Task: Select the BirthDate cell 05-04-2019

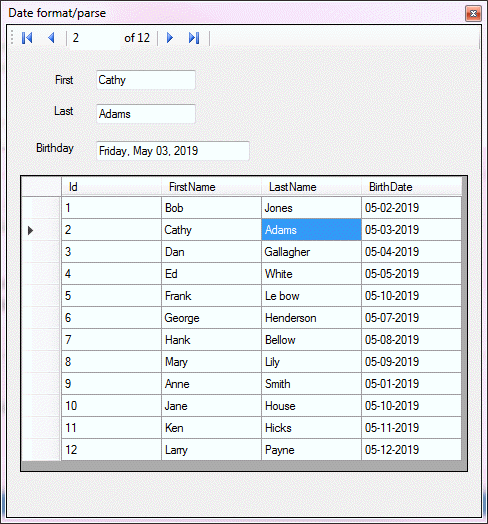Action: (x=411, y=252)
